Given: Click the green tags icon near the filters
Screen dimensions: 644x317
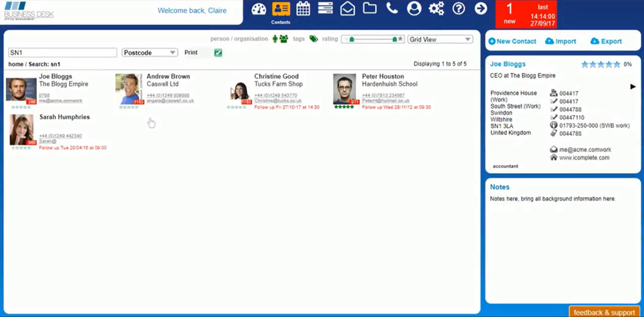Looking at the screenshot, I should [313, 39].
